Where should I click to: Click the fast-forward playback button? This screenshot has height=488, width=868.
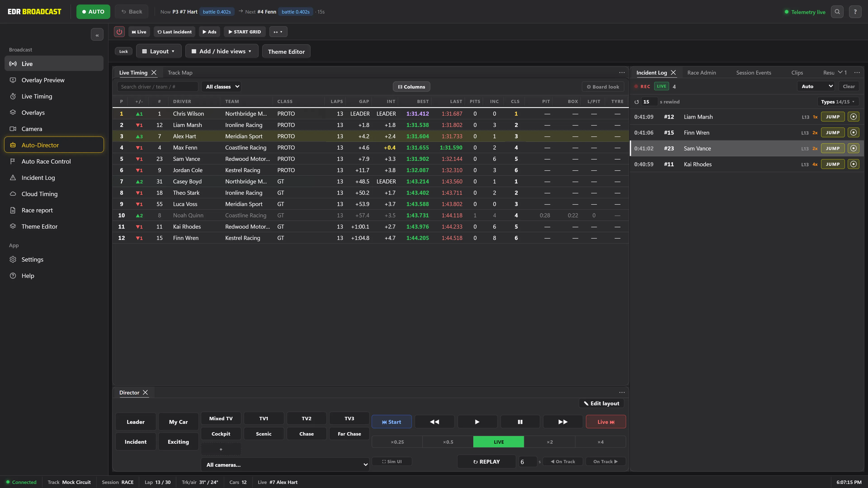(x=563, y=422)
